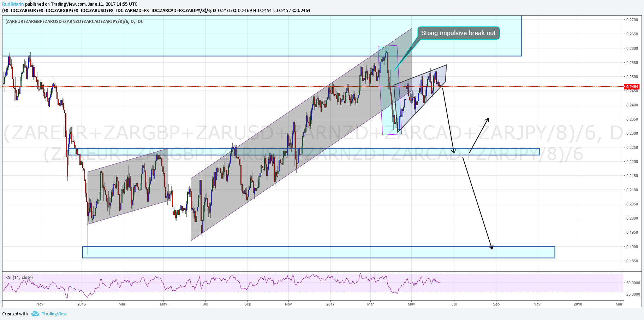Click the 0.2700 price axis label

click(x=632, y=20)
